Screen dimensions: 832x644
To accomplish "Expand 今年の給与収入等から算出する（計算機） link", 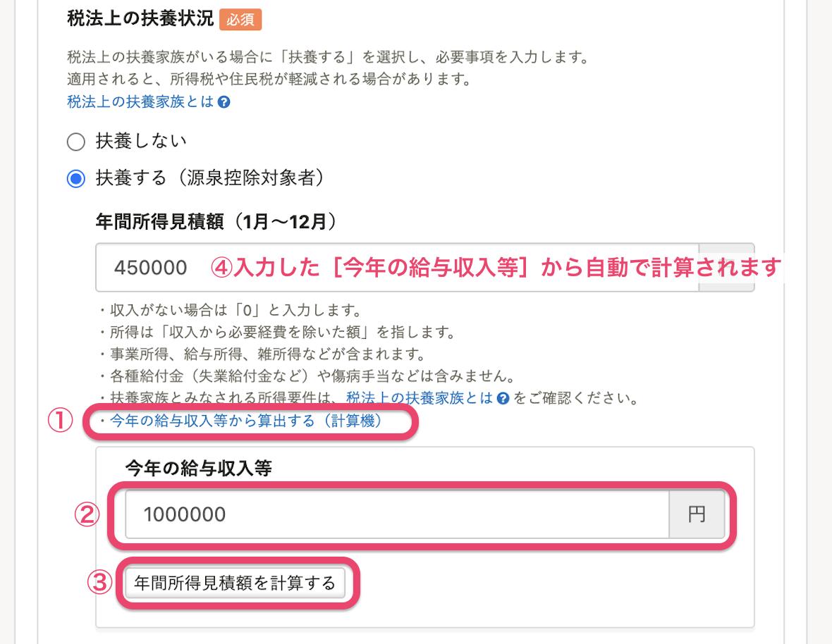I will [245, 421].
